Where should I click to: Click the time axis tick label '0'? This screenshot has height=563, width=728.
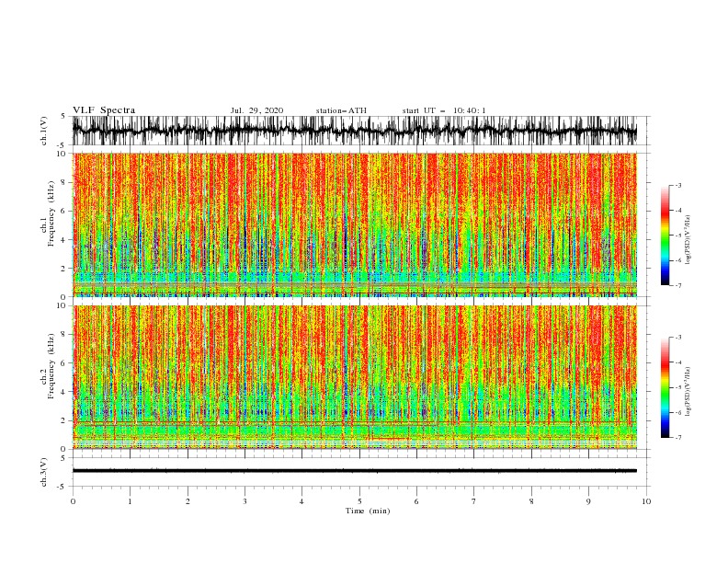coord(73,501)
